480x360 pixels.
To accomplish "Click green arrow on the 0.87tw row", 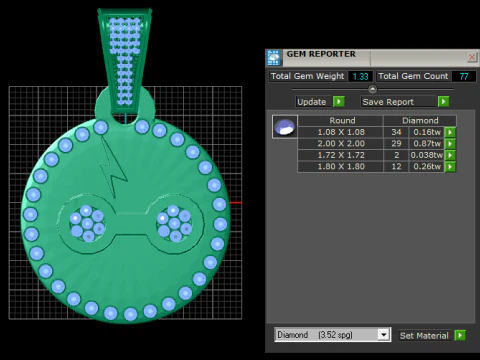I will 450,144.
